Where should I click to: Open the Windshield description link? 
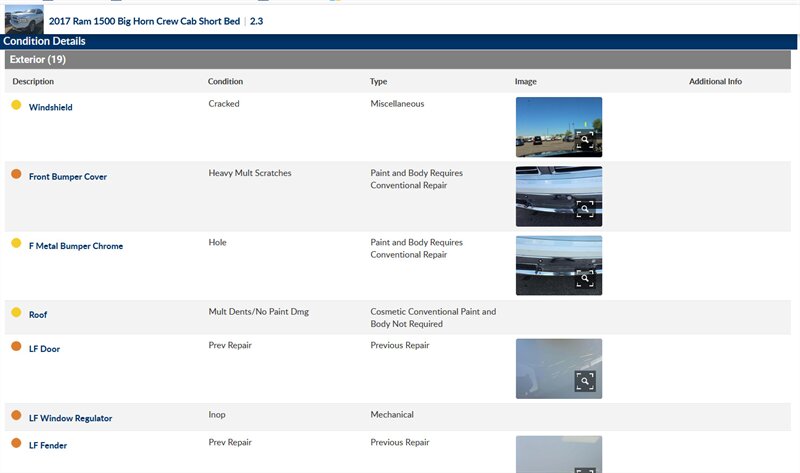click(x=50, y=107)
